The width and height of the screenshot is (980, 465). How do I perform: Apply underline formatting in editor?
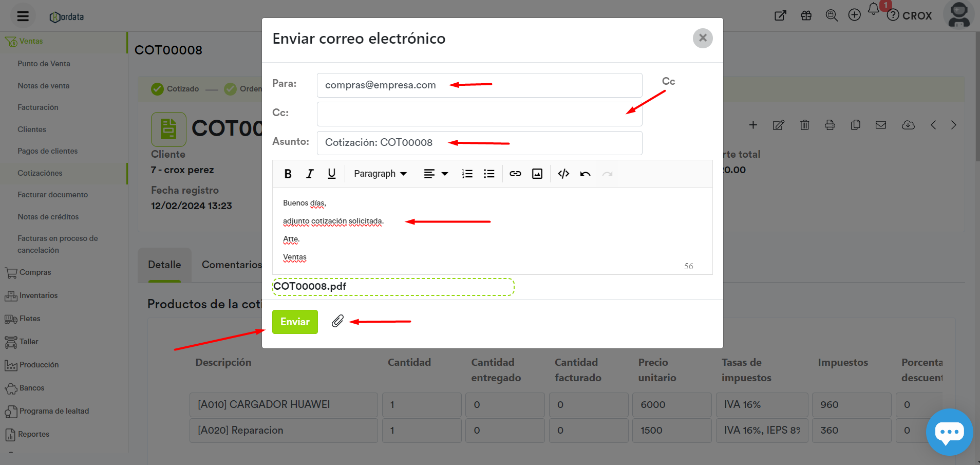(x=332, y=174)
